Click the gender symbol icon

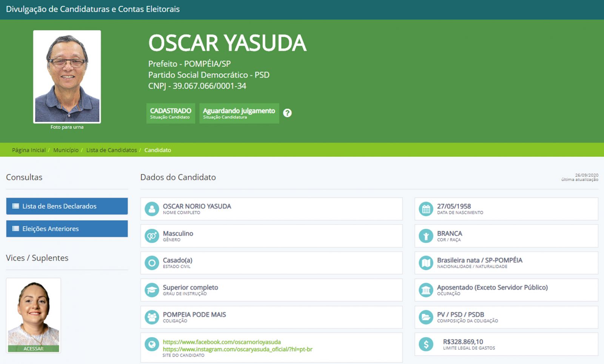coord(152,236)
